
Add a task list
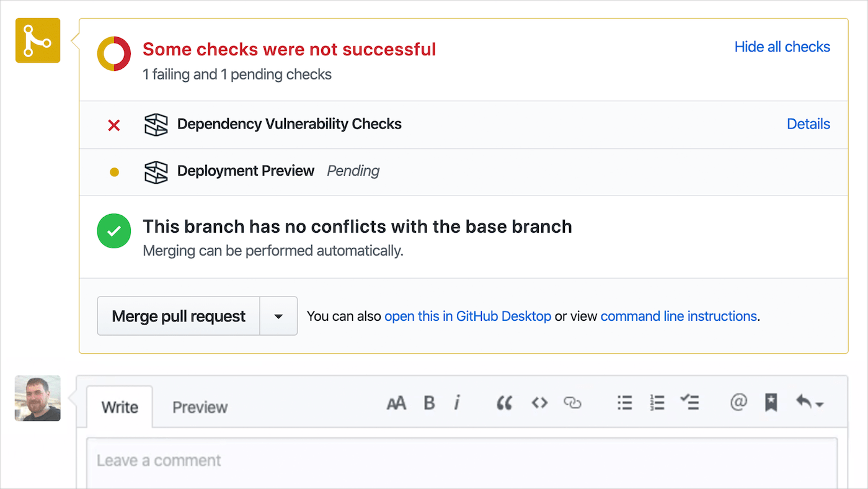pos(689,403)
